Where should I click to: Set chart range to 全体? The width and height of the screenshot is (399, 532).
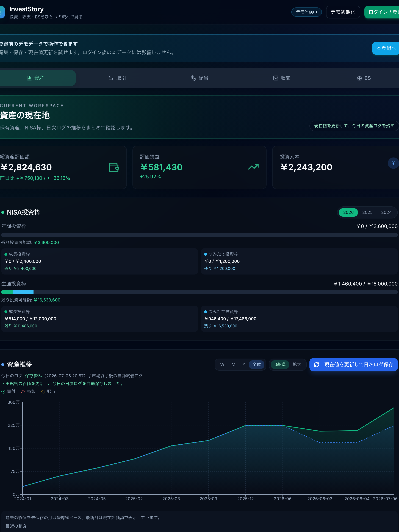257,365
